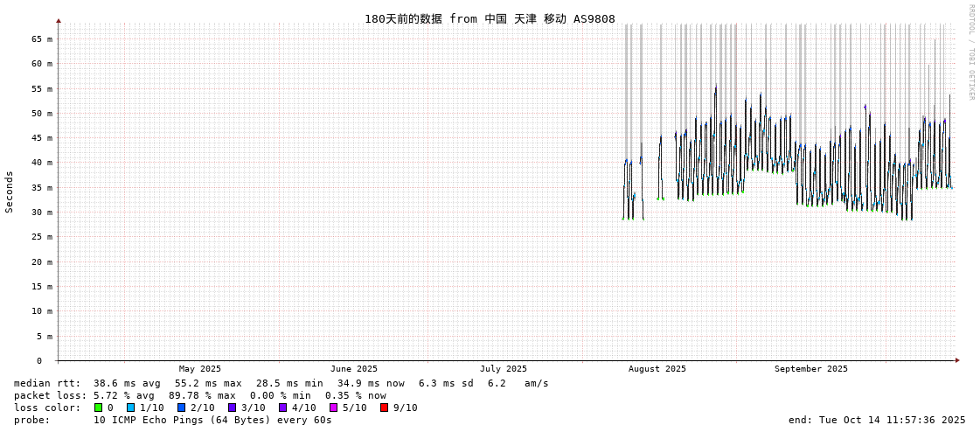Screen dimensions: 980x432
Task: Click the Seconds y-axis title
Action: click(x=10, y=192)
